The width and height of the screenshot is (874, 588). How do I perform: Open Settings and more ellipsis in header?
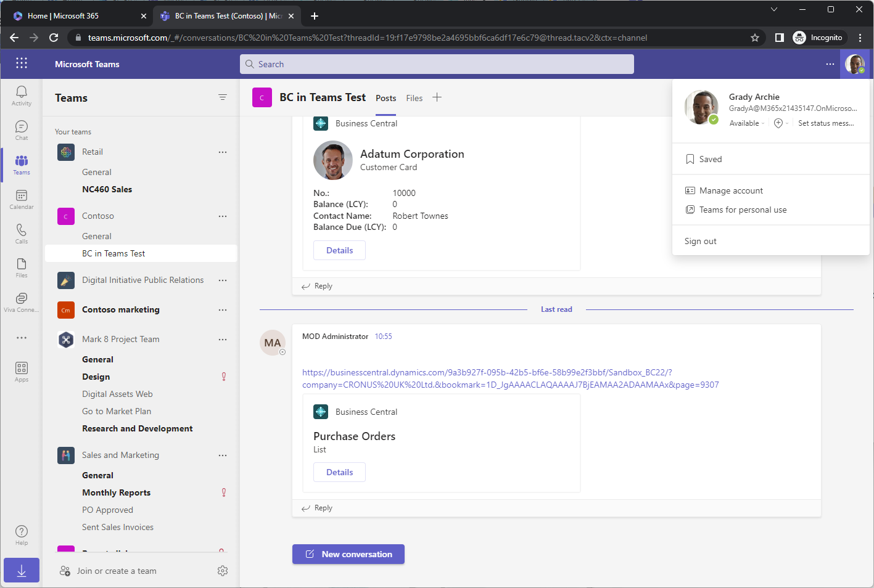tap(830, 64)
